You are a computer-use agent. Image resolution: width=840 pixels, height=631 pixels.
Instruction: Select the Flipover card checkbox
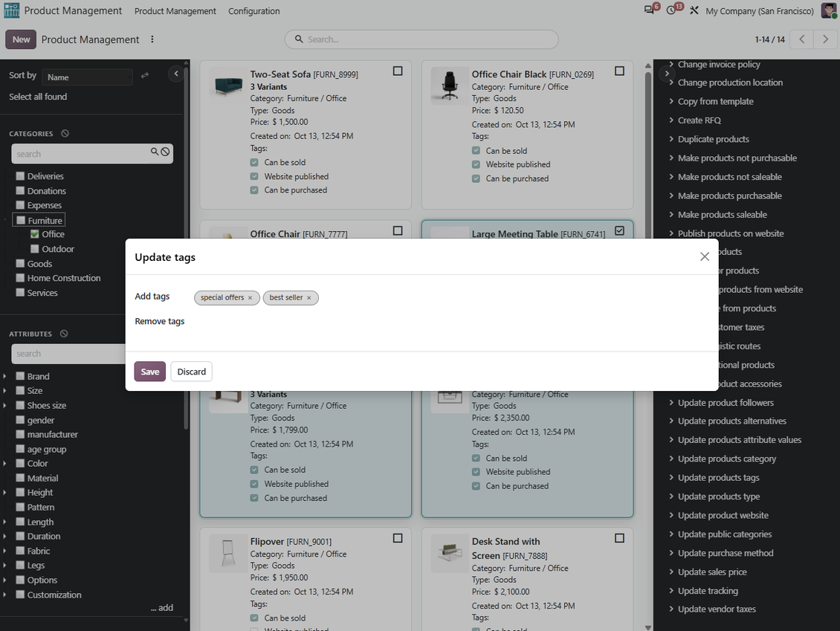[x=398, y=538]
